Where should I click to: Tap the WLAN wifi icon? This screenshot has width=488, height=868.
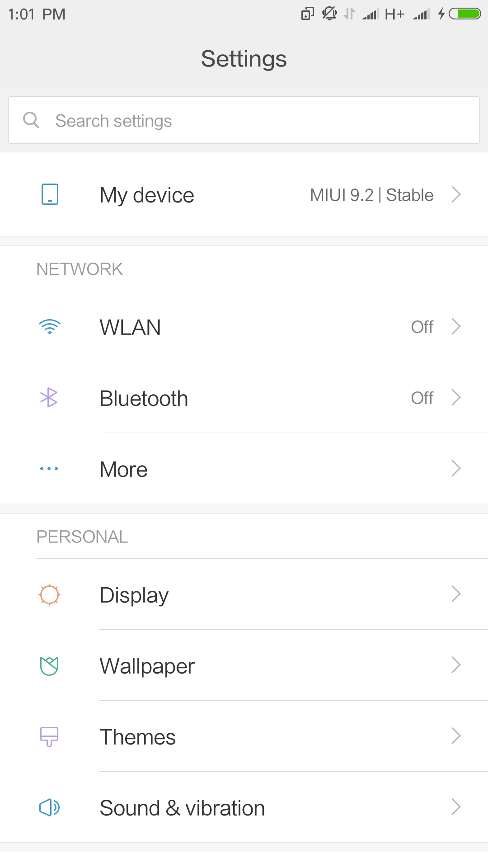50,327
